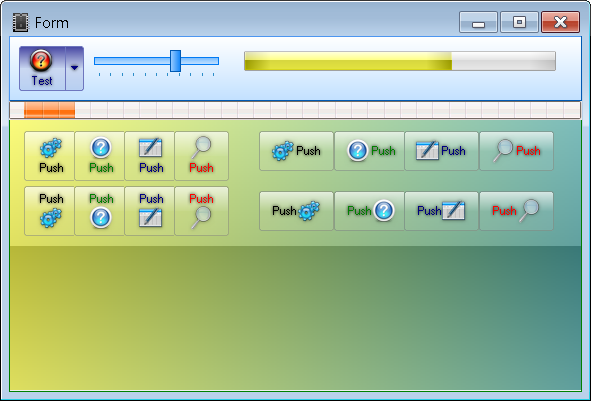The image size is (591, 401).
Task: Click the blue slider handle
Action: [175, 61]
